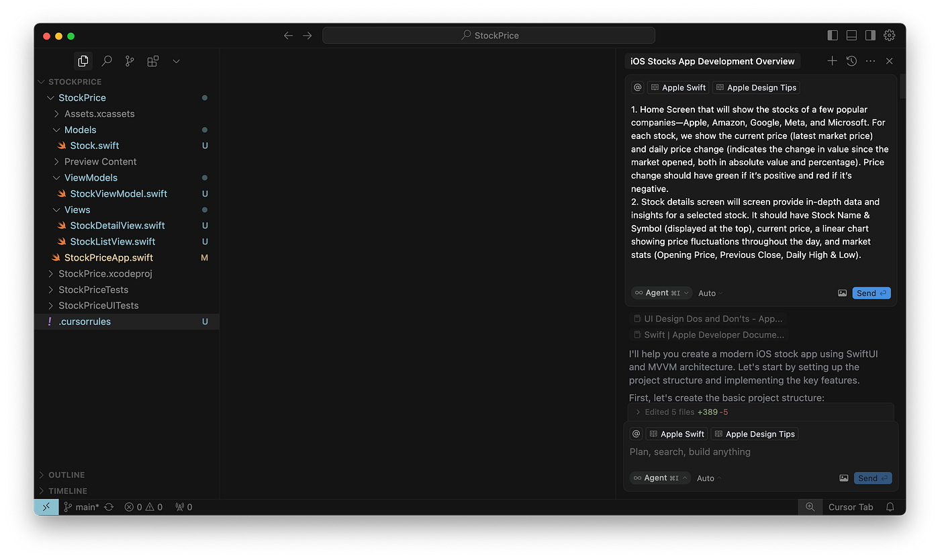Collapse the STOCKPRICE root section
This screenshot has height=560, width=940.
[x=126, y=82]
